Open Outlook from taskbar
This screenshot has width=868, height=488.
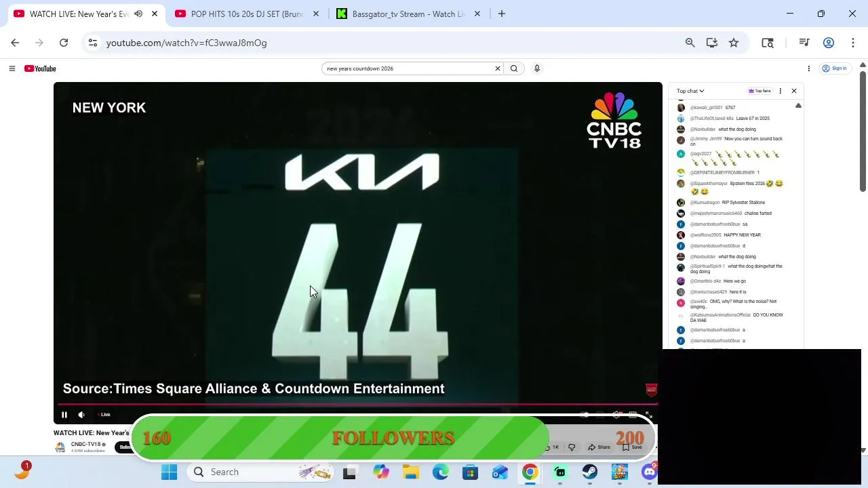(500, 472)
